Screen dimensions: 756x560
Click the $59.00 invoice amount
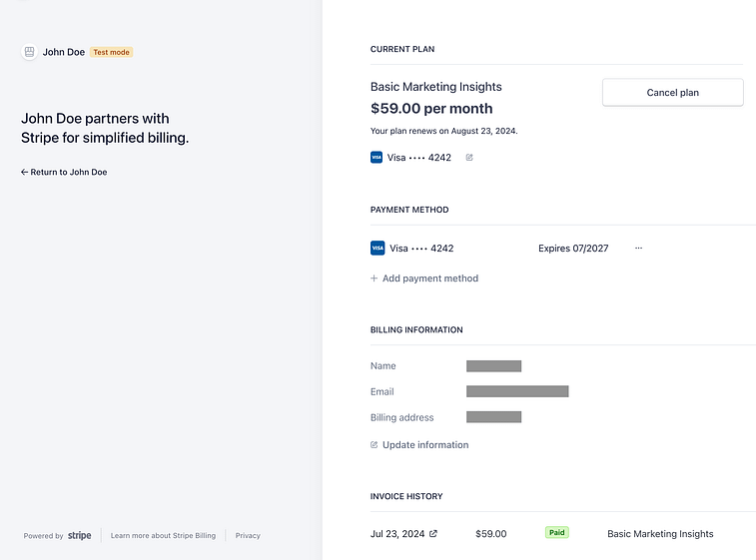490,534
